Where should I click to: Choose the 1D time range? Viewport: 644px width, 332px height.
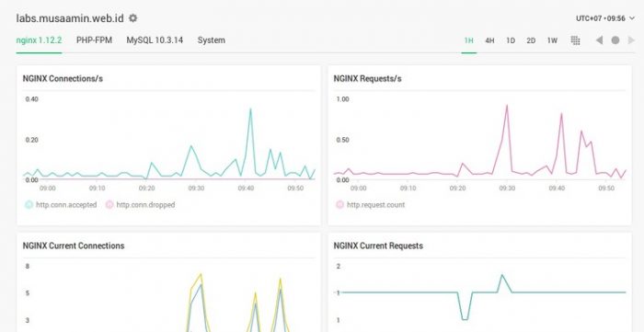tap(511, 40)
